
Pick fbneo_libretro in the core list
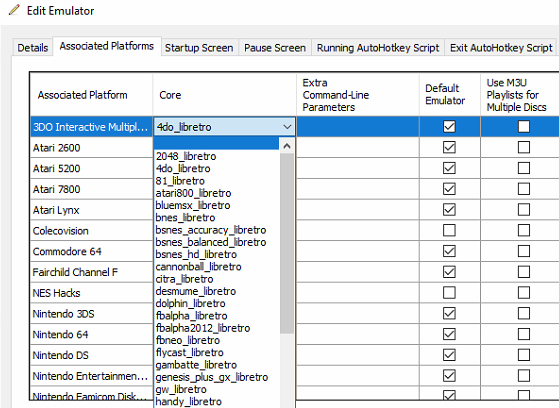coord(216,340)
